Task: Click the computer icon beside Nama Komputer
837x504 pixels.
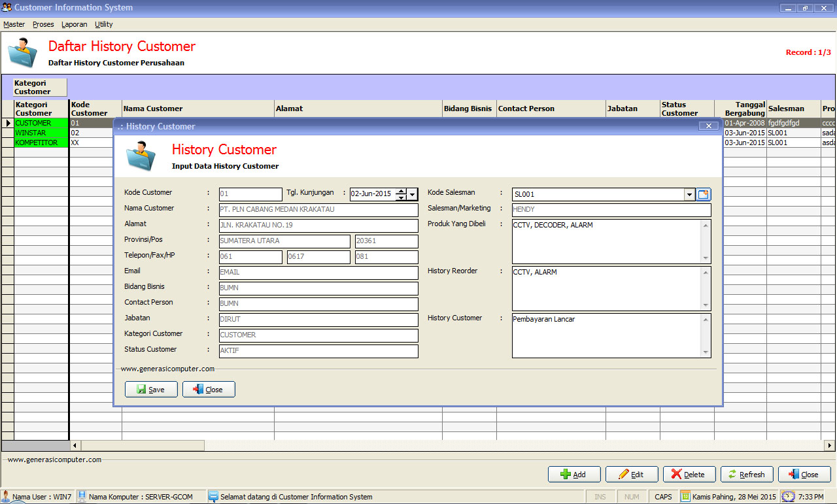Action: pyautogui.click(x=82, y=497)
